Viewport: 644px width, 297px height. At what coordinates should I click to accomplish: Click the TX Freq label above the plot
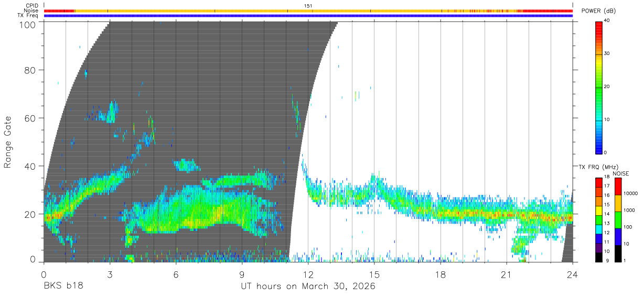click(28, 16)
